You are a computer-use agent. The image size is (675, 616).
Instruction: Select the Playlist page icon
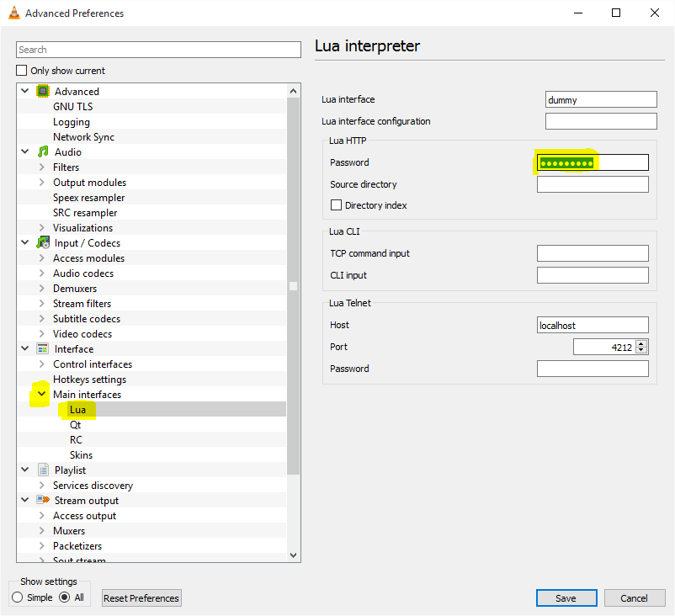click(x=43, y=470)
